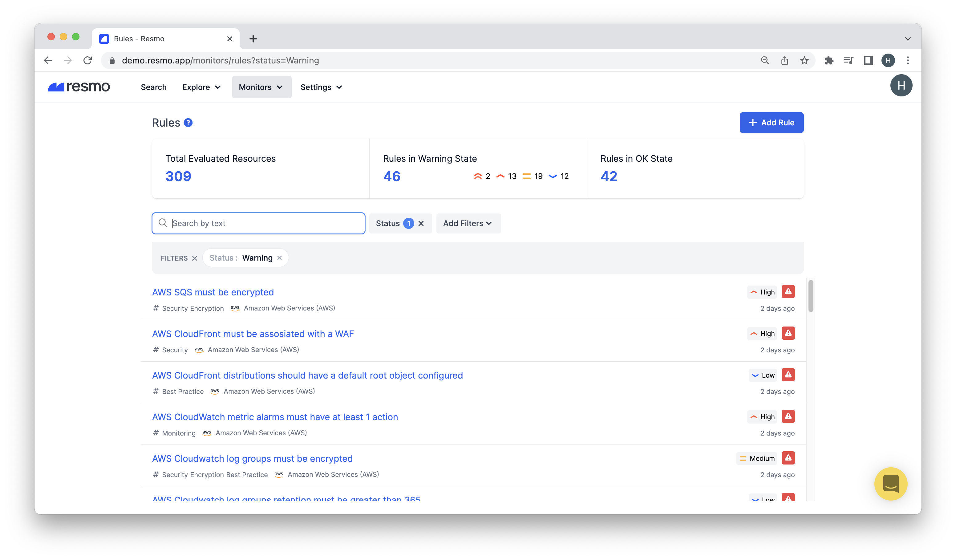Click the Total Evaluated Resources value 309
The image size is (956, 560).
178,176
